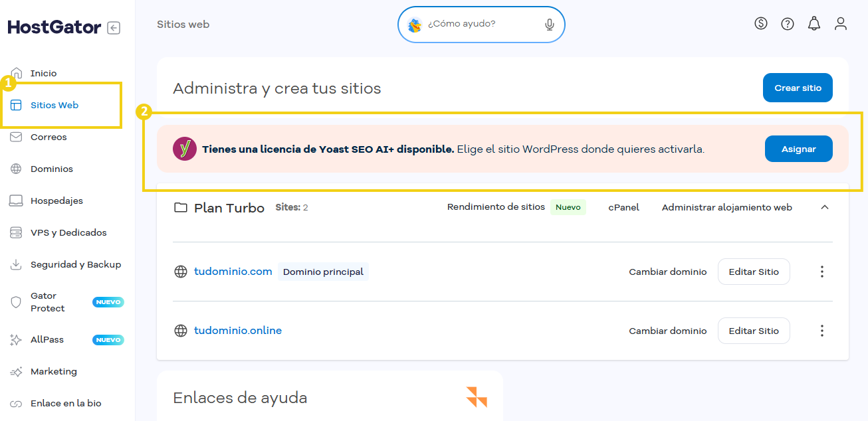
Task: Click the Sites: 2 label
Action: point(292,207)
